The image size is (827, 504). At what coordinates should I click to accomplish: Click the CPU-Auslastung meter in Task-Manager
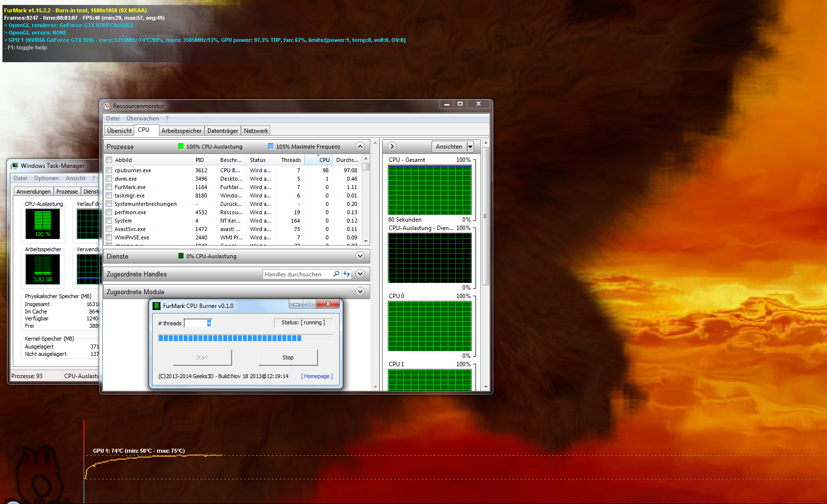click(x=43, y=224)
